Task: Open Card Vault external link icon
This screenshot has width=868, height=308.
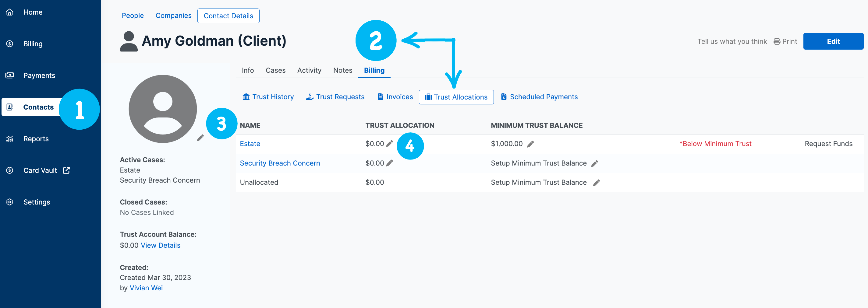Action: pos(66,170)
